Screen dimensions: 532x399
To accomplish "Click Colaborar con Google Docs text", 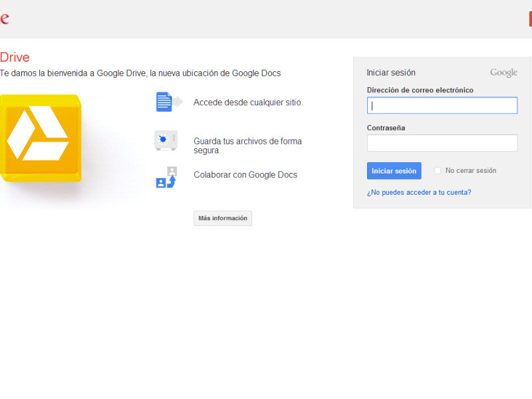I will [245, 175].
